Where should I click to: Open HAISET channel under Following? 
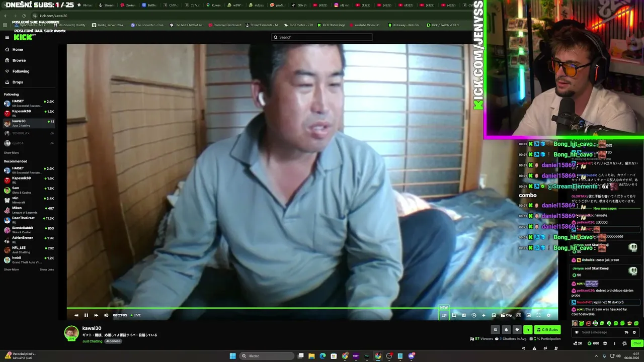coord(28,103)
